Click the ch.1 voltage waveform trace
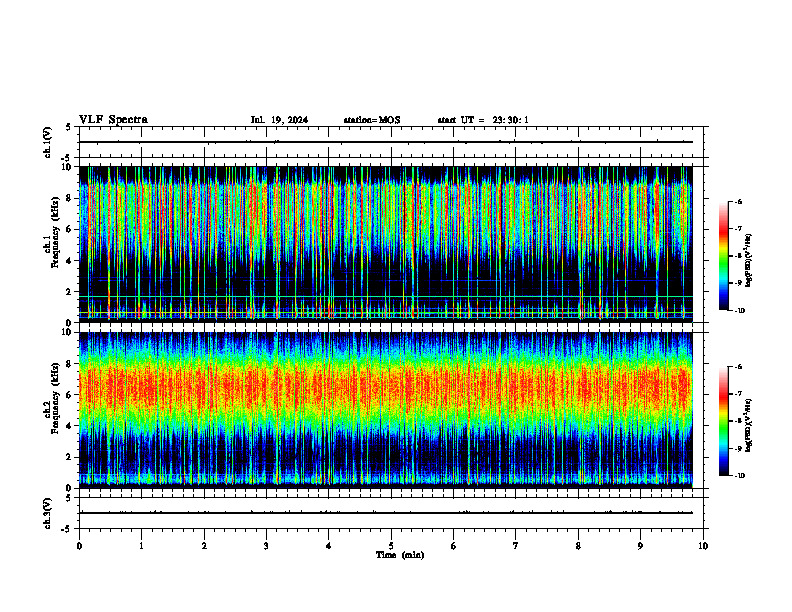This screenshot has height=612, width=792. (x=386, y=142)
